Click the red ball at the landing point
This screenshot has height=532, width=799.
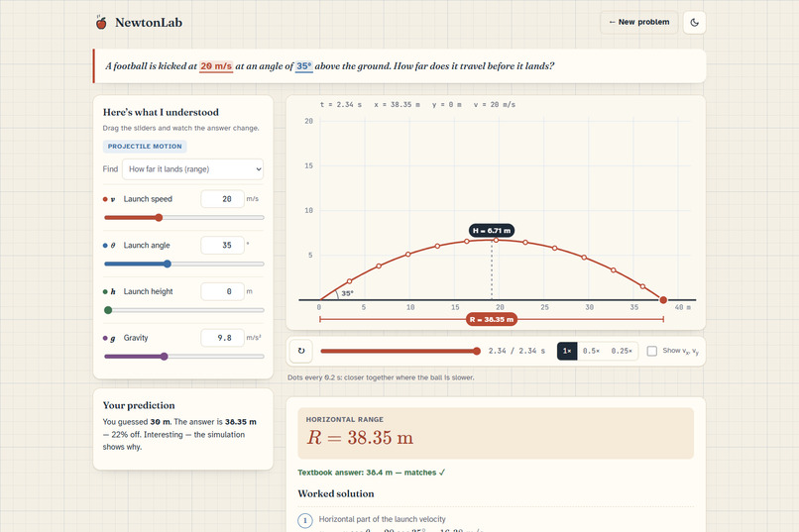click(x=663, y=300)
